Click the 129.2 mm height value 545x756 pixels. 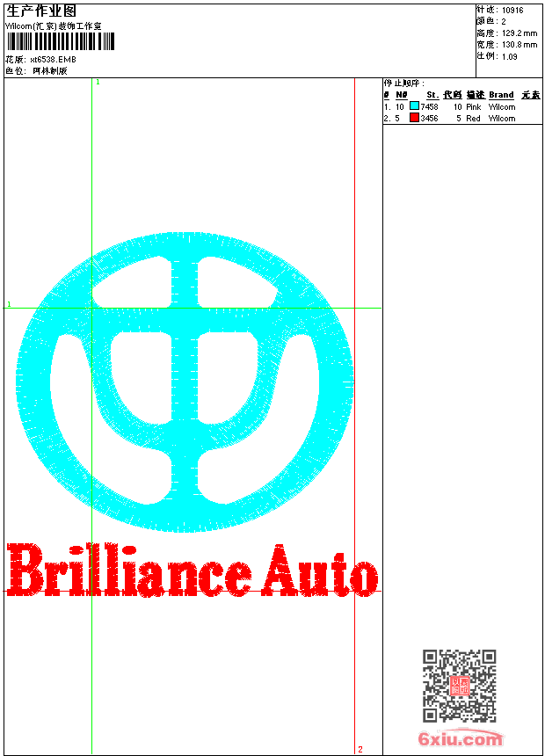[519, 33]
